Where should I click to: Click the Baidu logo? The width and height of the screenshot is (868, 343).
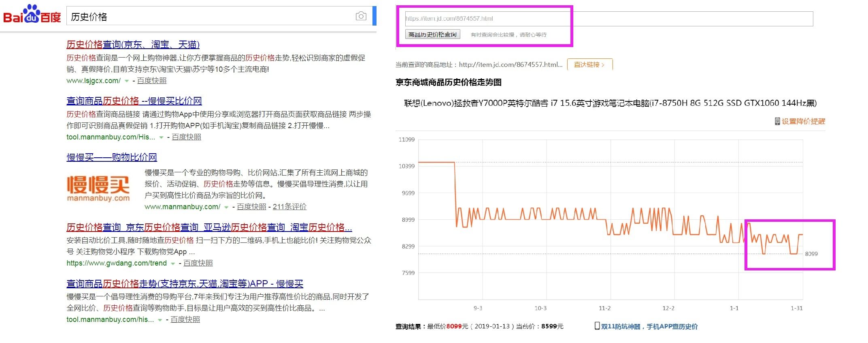click(x=32, y=15)
